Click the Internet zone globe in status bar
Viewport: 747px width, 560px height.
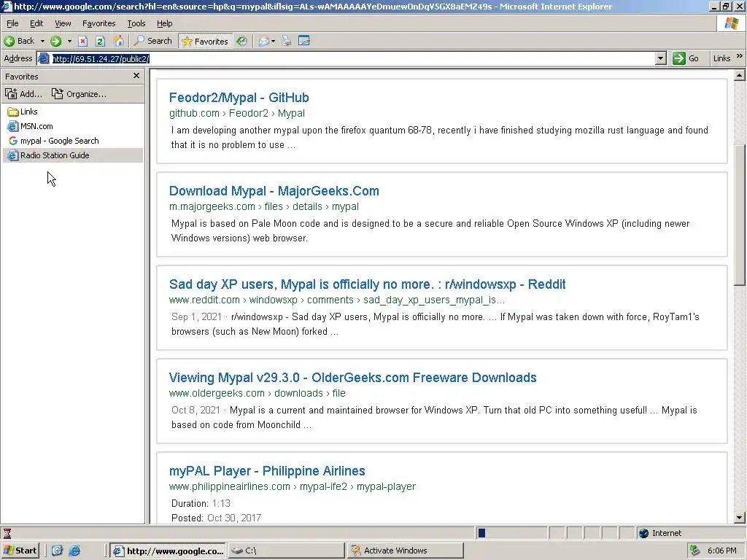(x=644, y=533)
